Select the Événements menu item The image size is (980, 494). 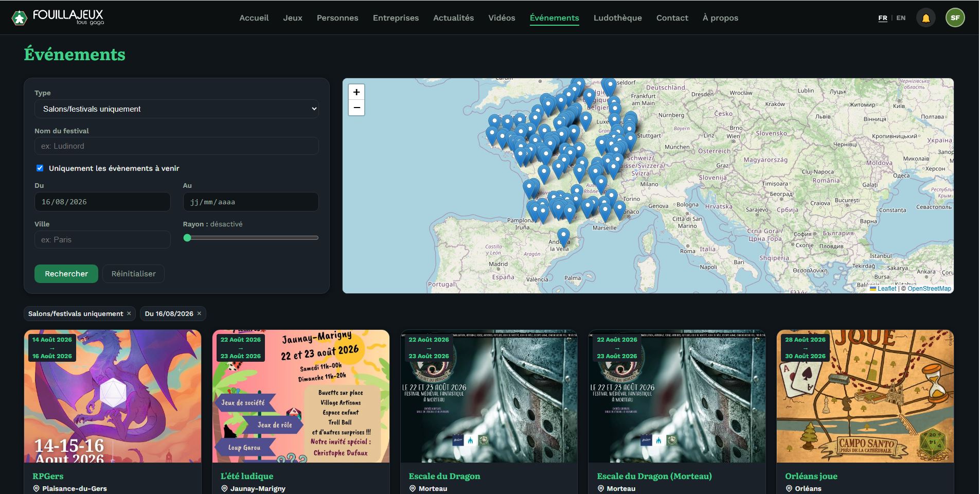555,18
